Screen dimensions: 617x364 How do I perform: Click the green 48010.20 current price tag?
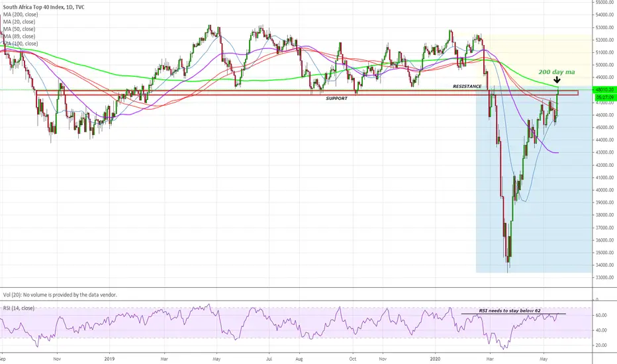(605, 90)
